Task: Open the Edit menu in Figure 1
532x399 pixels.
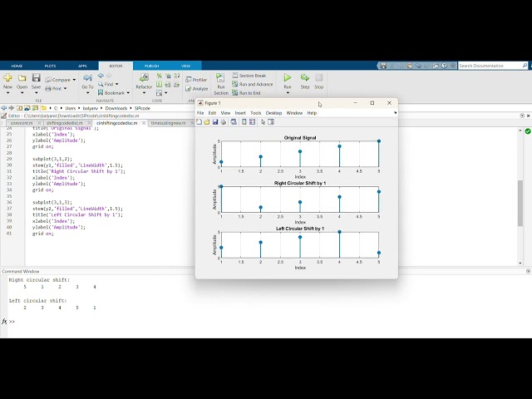Action: point(213,113)
